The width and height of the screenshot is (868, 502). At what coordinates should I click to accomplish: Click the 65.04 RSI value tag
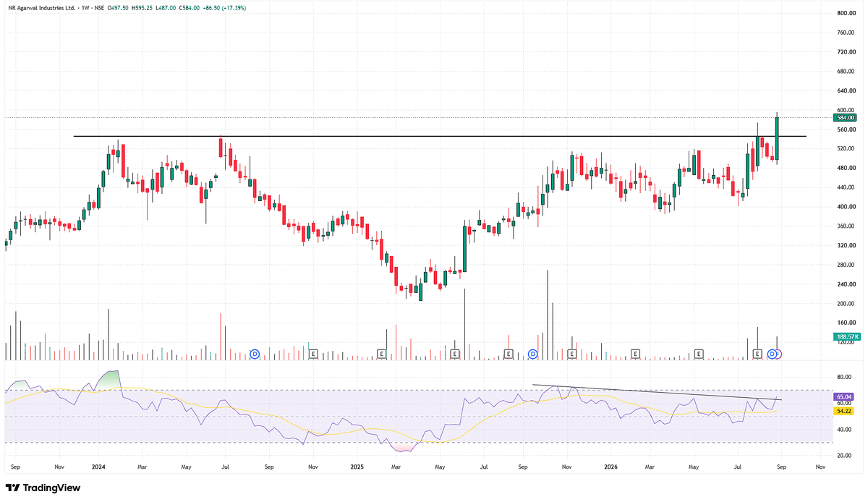845,397
